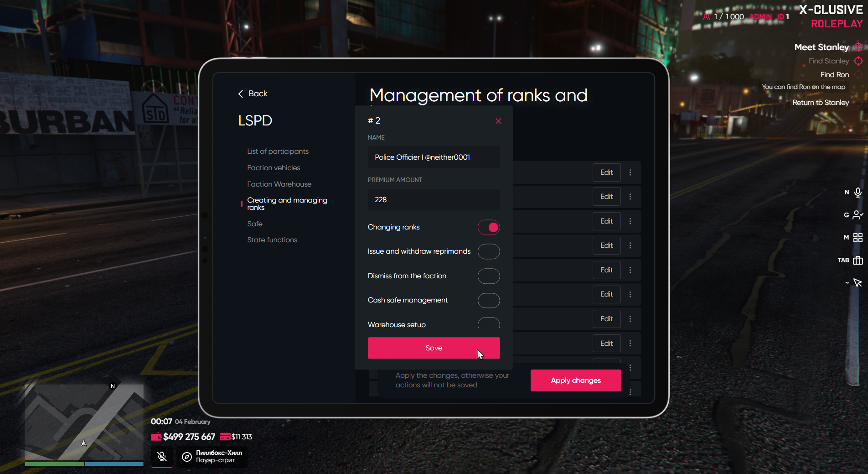Open State functions section
The width and height of the screenshot is (868, 474).
(272, 240)
